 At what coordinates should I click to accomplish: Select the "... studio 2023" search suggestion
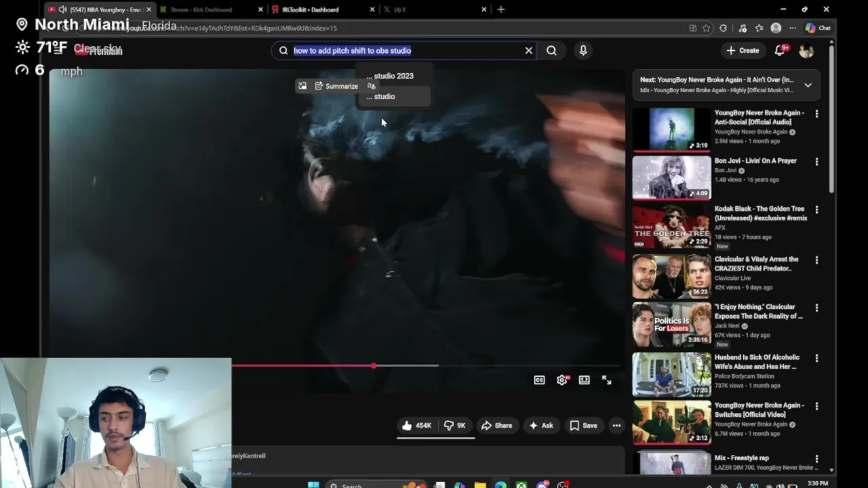point(393,76)
